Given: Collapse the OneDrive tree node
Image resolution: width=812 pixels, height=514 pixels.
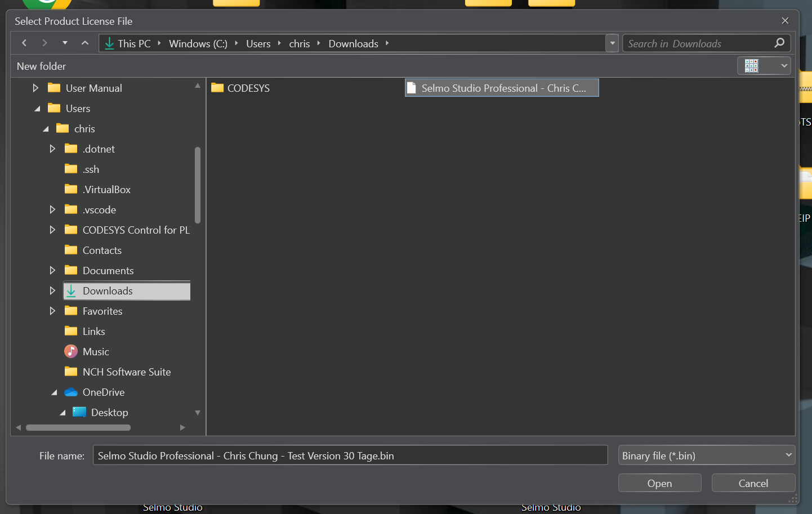Looking at the screenshot, I should click(x=54, y=392).
